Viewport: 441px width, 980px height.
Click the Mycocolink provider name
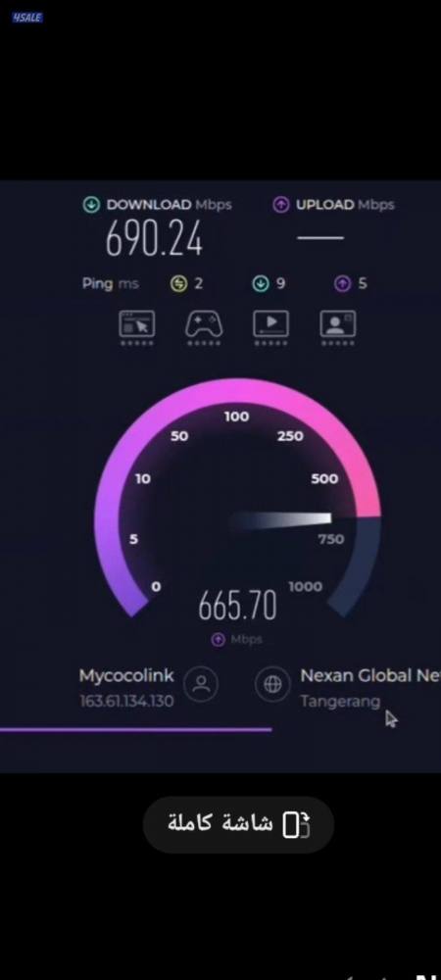(x=126, y=675)
